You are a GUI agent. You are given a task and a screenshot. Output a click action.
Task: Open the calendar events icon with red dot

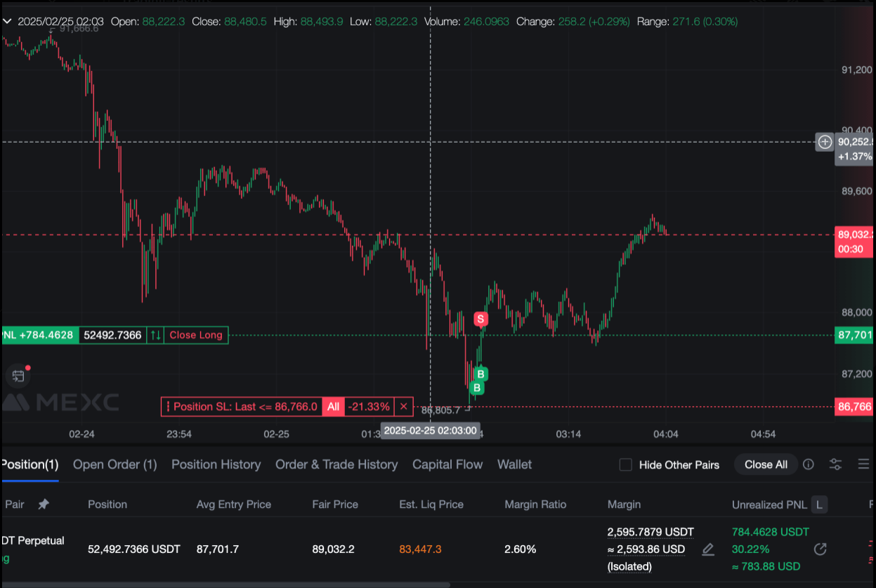(x=19, y=376)
